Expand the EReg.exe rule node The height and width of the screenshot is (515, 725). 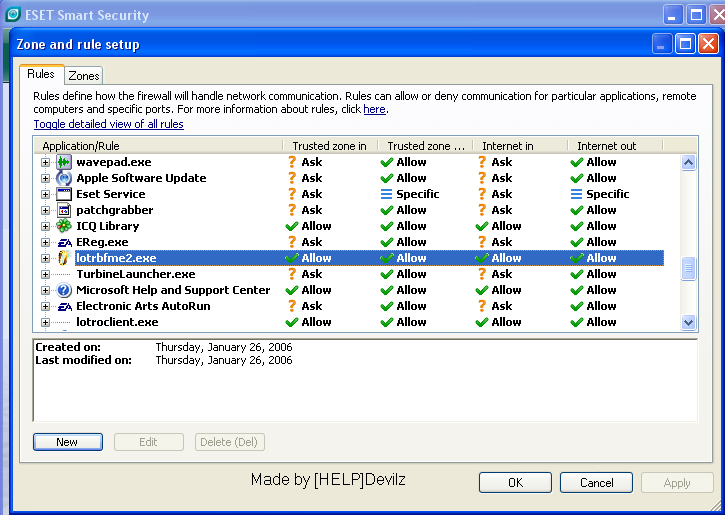[45, 242]
